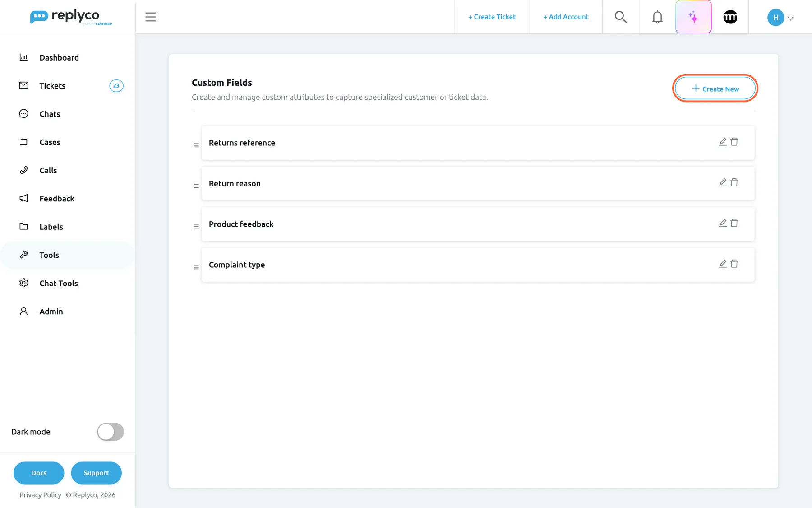Click + Create Ticket
Screen dimensions: 812x508
coord(492,17)
